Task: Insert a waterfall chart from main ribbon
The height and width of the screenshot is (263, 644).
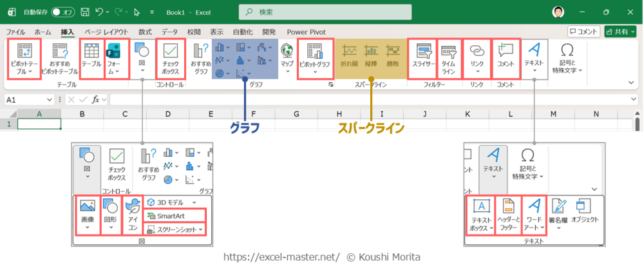Action: pos(261,48)
